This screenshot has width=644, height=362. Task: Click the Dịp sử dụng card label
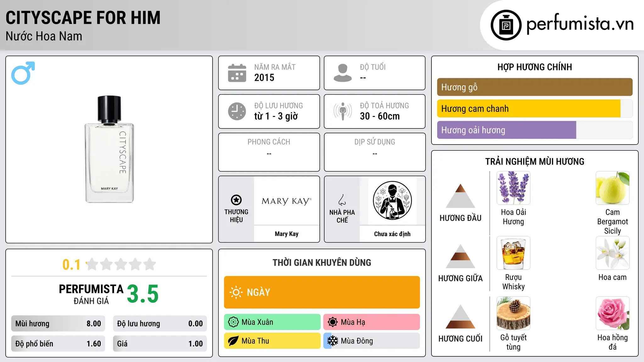pyautogui.click(x=375, y=142)
